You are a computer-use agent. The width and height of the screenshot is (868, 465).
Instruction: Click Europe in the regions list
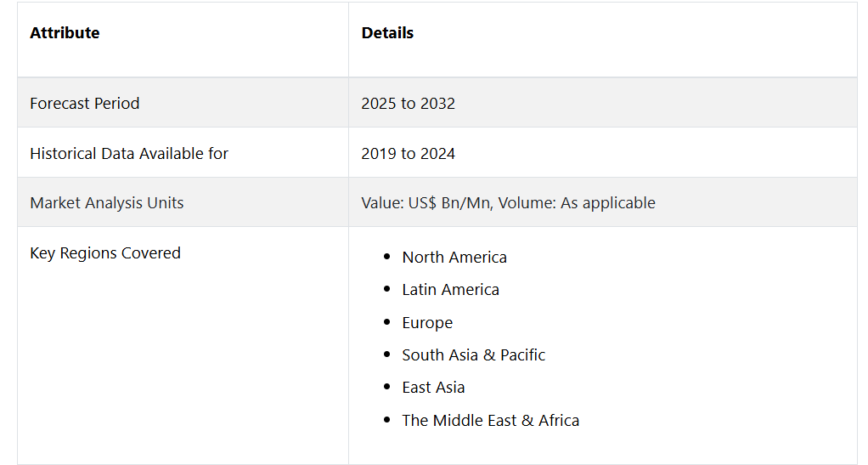click(x=427, y=322)
